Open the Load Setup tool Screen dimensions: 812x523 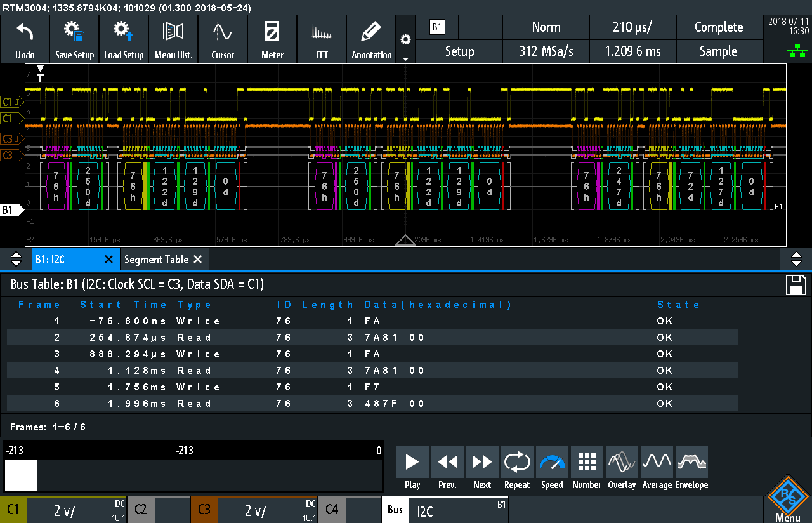(124, 39)
